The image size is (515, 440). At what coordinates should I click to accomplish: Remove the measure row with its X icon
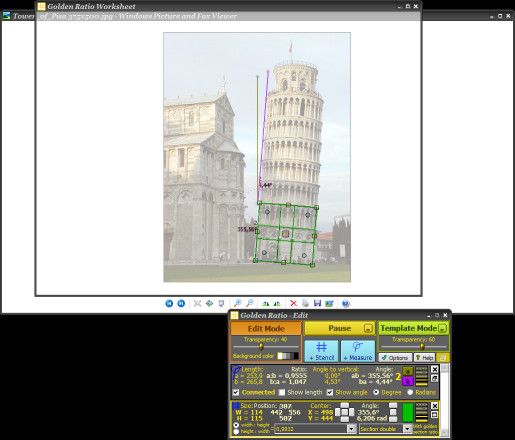coord(435,369)
